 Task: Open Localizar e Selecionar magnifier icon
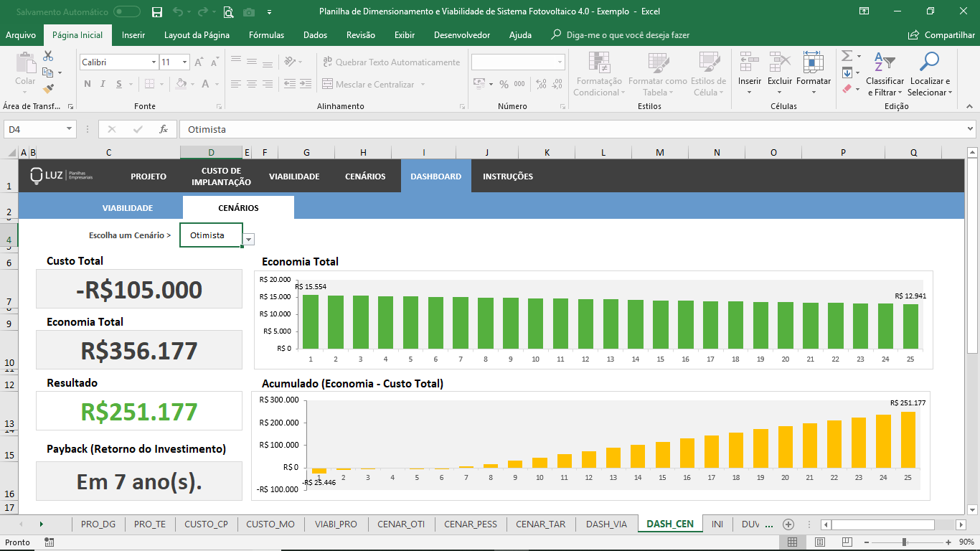(928, 62)
